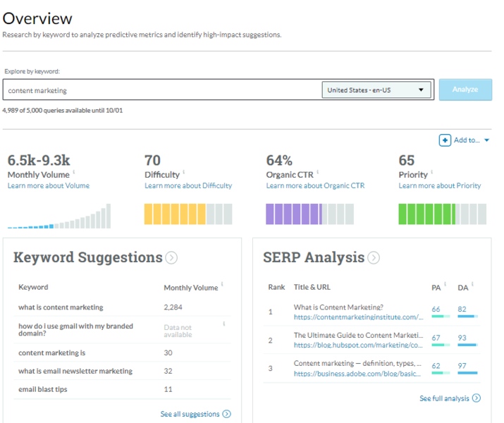Click info icon next to Organic CTR metric
The height and width of the screenshot is (423, 504).
click(x=318, y=171)
